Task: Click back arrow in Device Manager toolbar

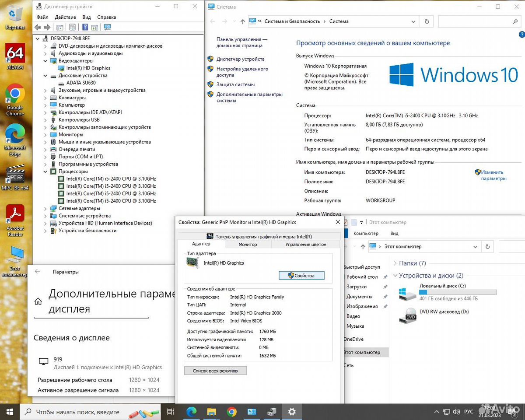Action: (38, 27)
